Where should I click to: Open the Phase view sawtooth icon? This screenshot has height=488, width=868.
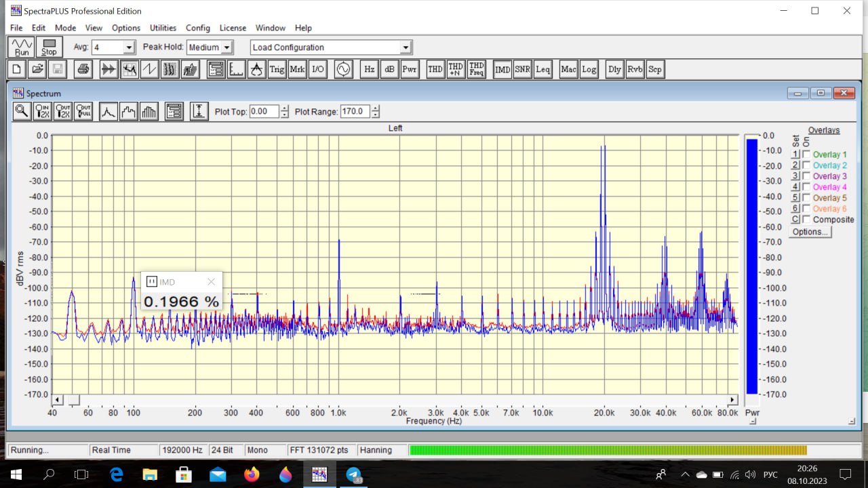pyautogui.click(x=149, y=69)
